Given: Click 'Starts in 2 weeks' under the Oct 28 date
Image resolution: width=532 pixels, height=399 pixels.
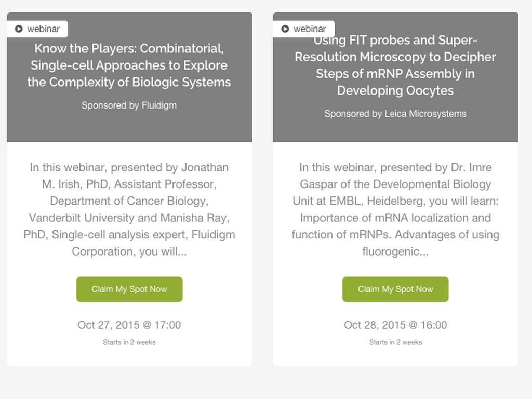Looking at the screenshot, I should point(395,342).
